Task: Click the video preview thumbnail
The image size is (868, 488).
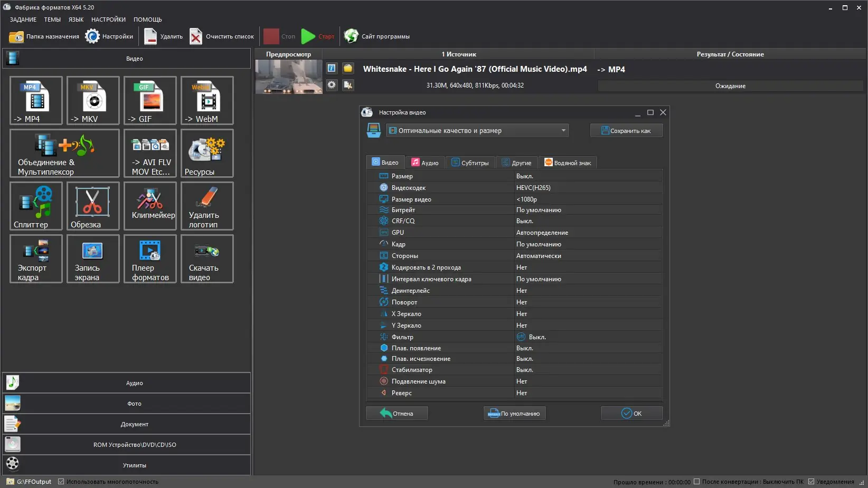Action: coord(289,77)
